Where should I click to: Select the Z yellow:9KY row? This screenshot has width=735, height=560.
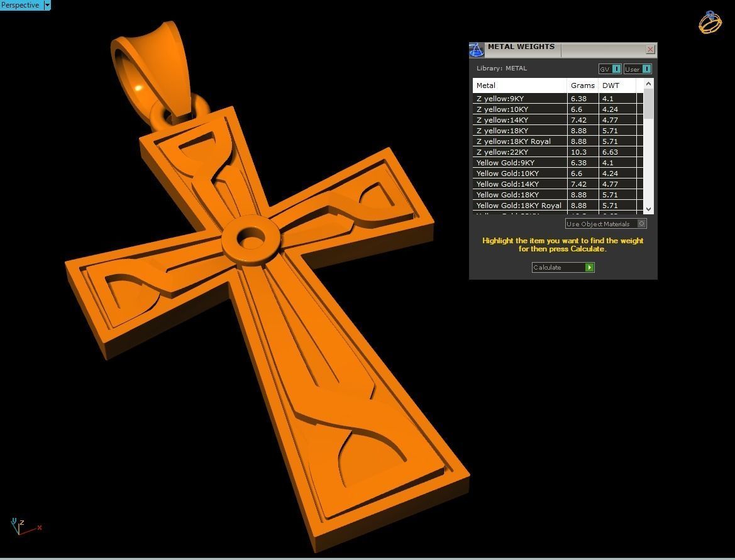[x=558, y=99]
